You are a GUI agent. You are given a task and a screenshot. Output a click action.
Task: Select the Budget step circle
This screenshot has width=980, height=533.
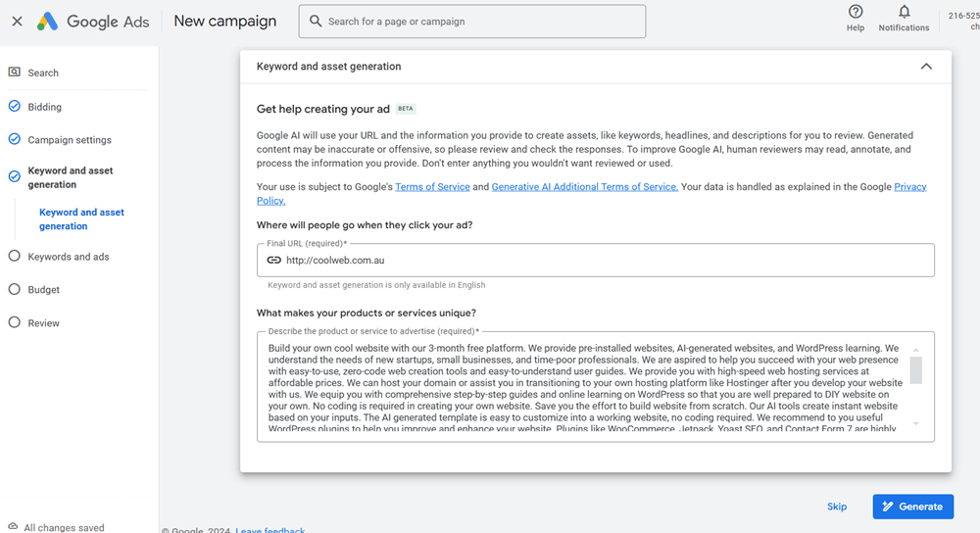pyautogui.click(x=14, y=290)
